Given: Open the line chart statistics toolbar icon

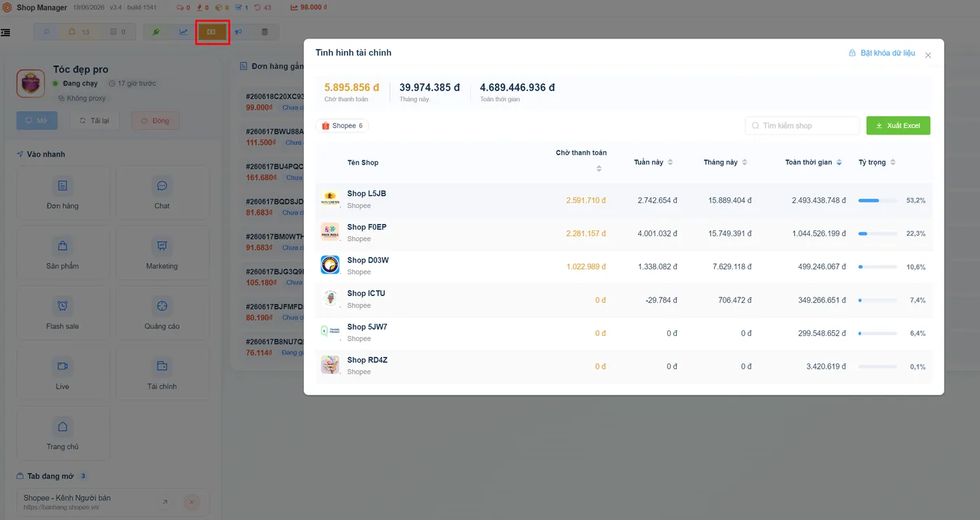Looking at the screenshot, I should pyautogui.click(x=183, y=32).
